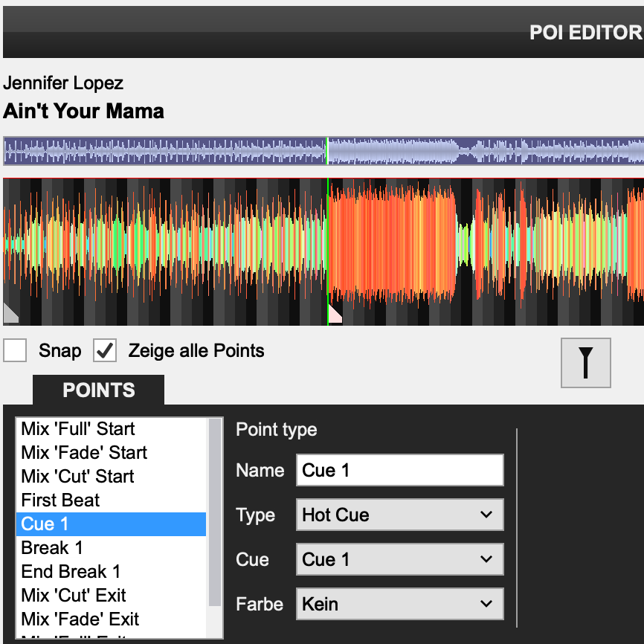Click the Name input field
The width and height of the screenshot is (644, 644).
[399, 470]
